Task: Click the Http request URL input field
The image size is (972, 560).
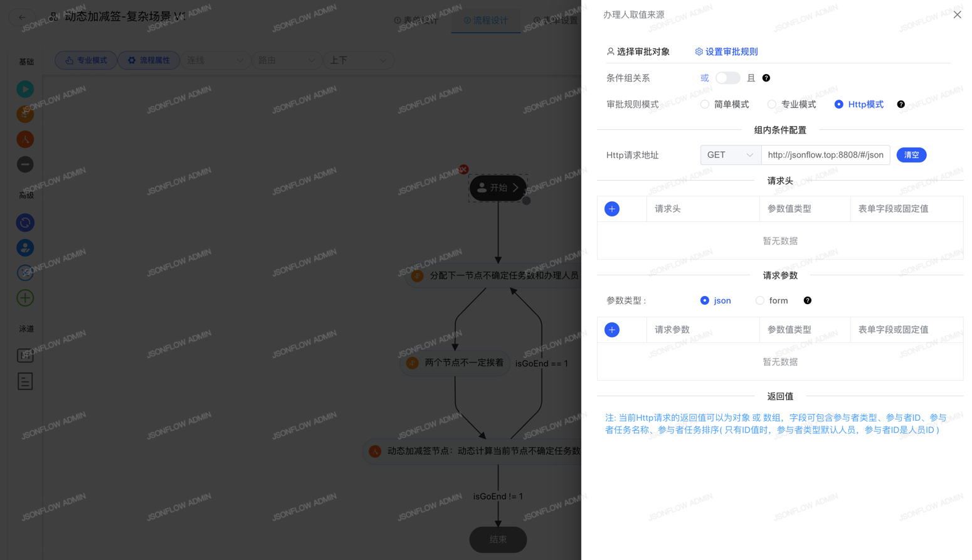Action: tap(825, 155)
